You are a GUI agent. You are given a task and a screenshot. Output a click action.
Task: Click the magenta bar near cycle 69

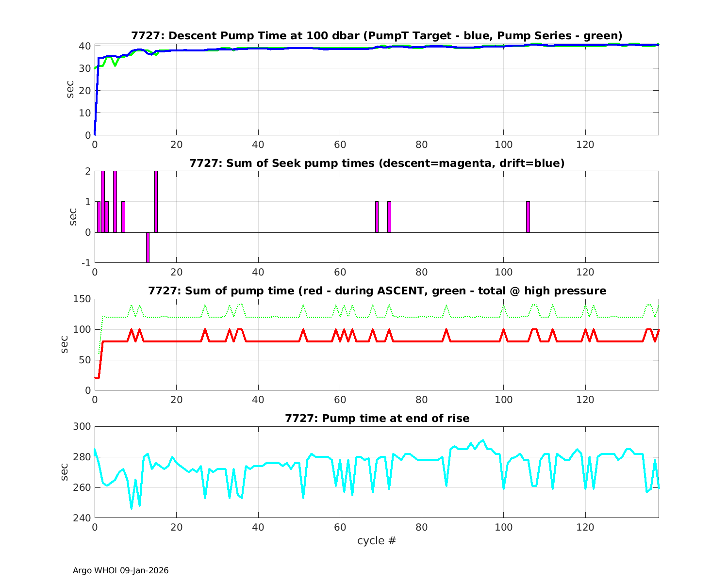tap(377, 217)
